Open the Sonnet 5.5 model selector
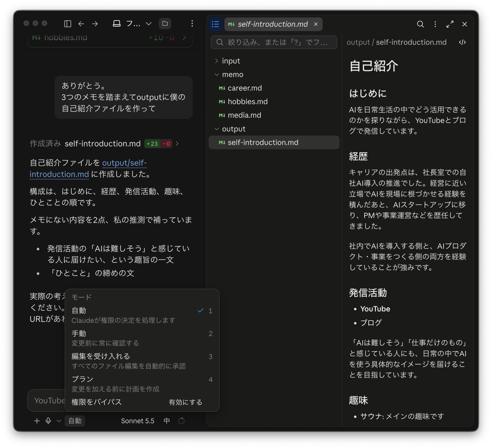The width and height of the screenshot is (492, 448). [138, 421]
